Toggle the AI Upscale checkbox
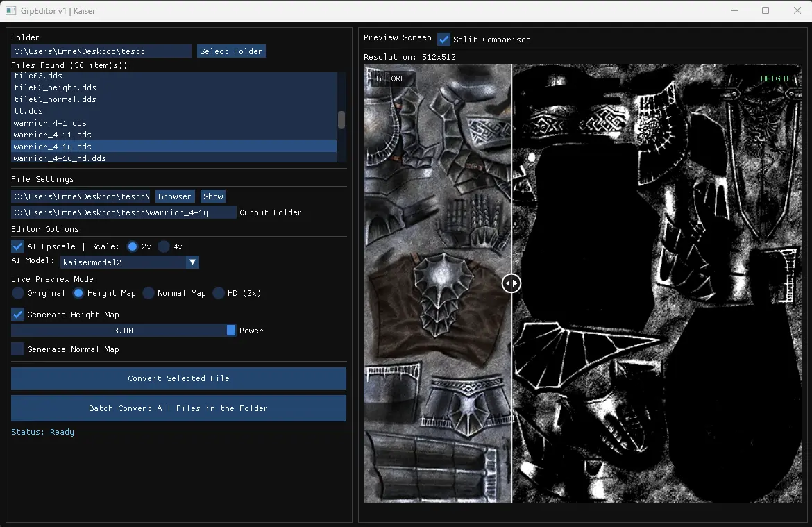The image size is (812, 527). tap(17, 246)
